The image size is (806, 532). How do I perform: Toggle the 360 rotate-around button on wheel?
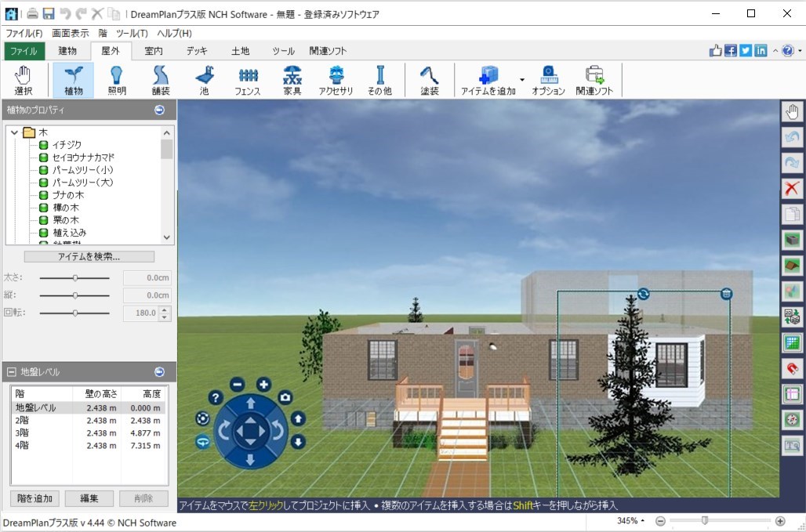[202, 442]
